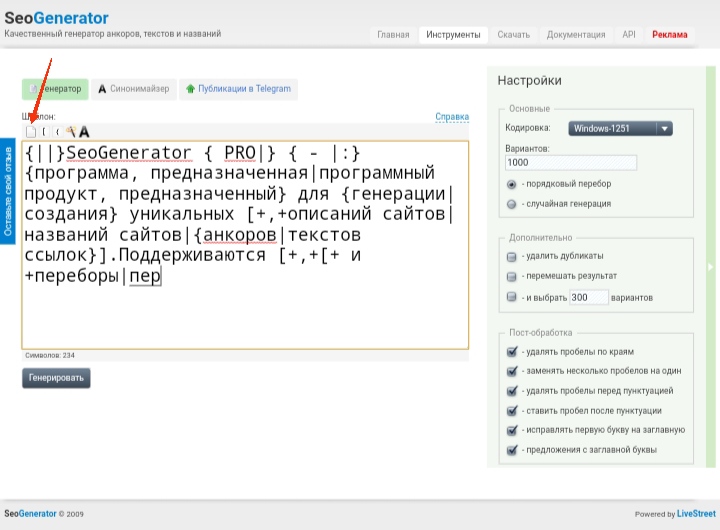Click the magic wand toolbar icon

(x=71, y=131)
